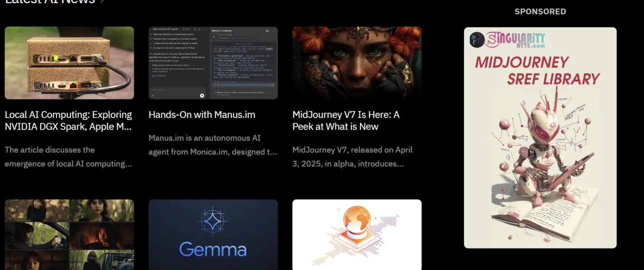Screen dimensions: 644x270
Task: Open the NVIDIA DGX Spark hardware thumbnail
Action: click(x=69, y=63)
